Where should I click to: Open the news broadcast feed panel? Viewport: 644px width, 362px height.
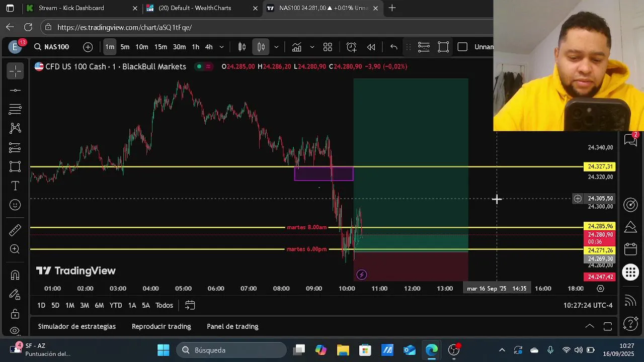630,301
